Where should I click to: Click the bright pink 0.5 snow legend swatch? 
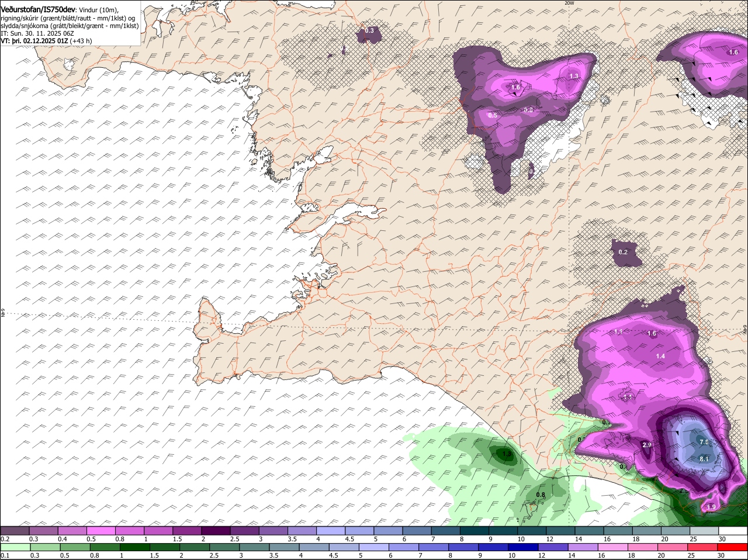(x=101, y=531)
